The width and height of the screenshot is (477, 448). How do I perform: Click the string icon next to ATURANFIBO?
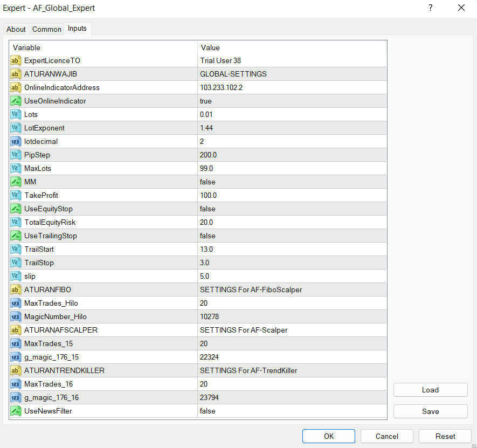[x=16, y=290]
